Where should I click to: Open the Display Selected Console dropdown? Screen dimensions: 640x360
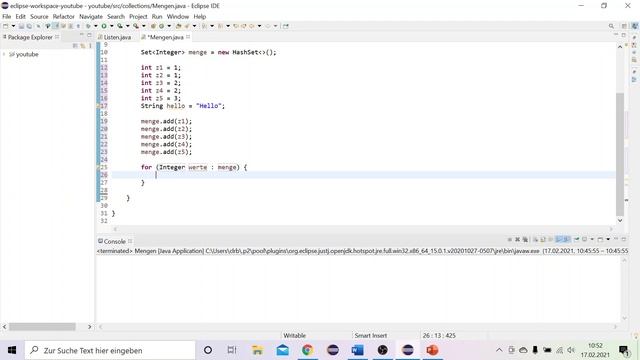click(x=592, y=240)
